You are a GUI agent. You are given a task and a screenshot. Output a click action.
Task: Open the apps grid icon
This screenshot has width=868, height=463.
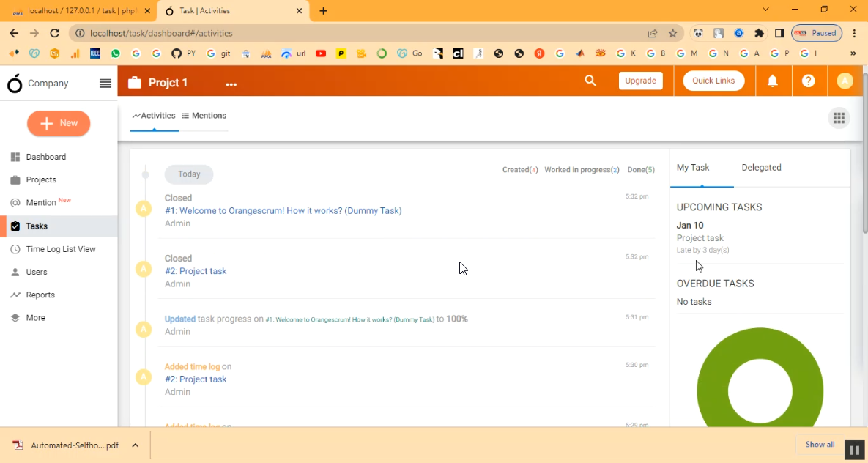click(x=839, y=118)
